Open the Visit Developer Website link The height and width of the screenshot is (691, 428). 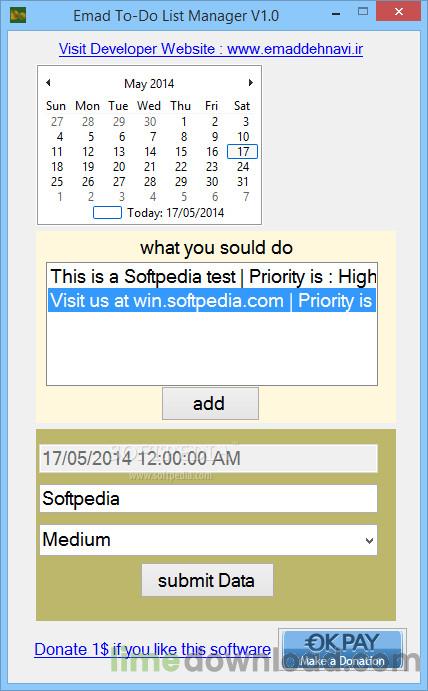click(211, 48)
